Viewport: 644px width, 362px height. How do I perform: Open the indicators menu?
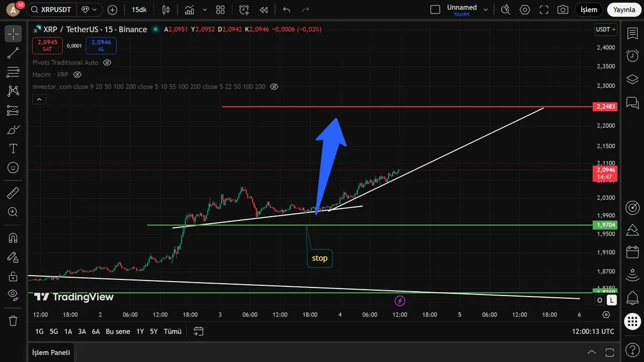tap(189, 10)
